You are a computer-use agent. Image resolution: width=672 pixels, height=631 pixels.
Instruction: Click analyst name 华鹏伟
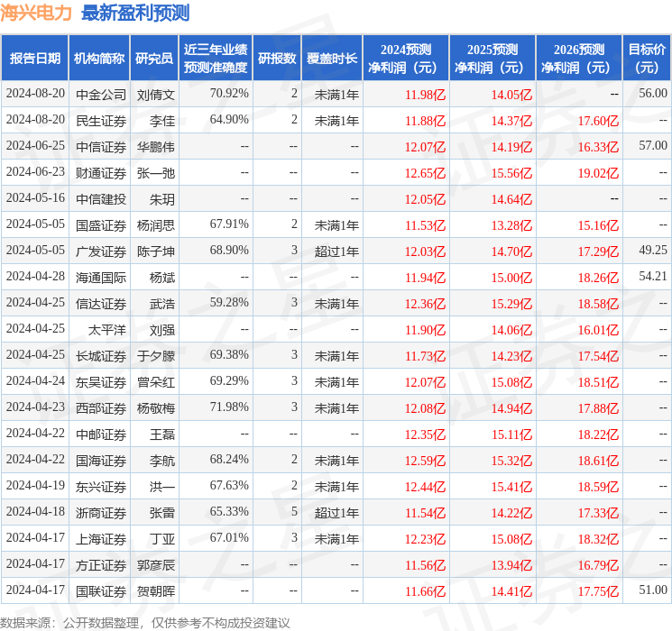coord(156,147)
